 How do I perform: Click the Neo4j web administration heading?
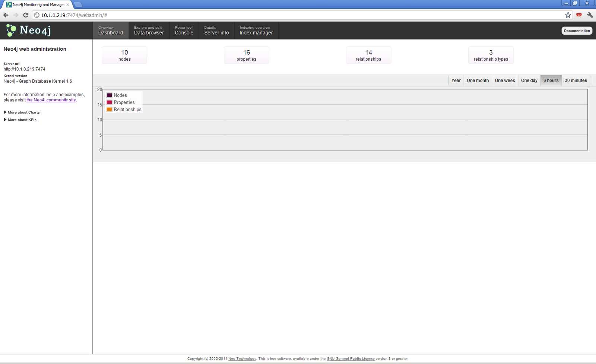tap(35, 49)
